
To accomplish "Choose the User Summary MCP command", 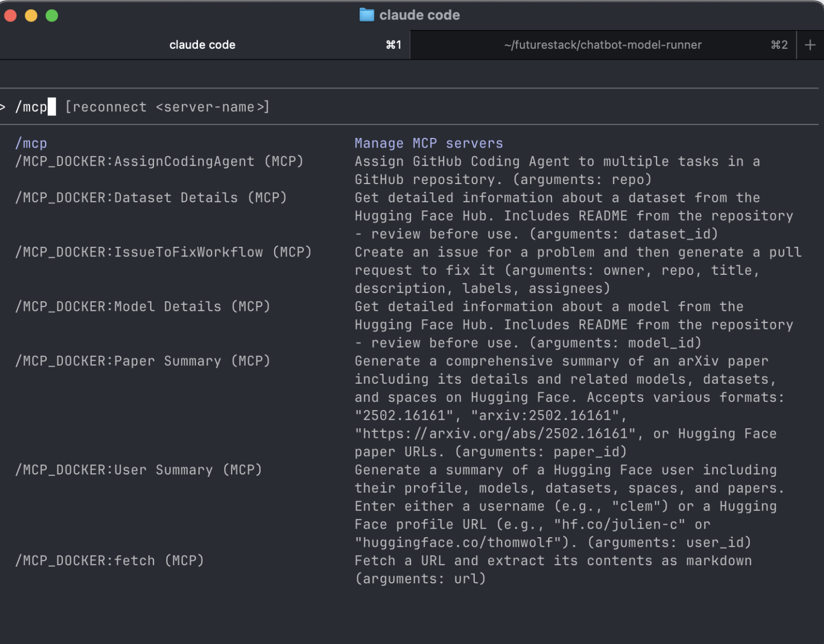I will (x=138, y=470).
